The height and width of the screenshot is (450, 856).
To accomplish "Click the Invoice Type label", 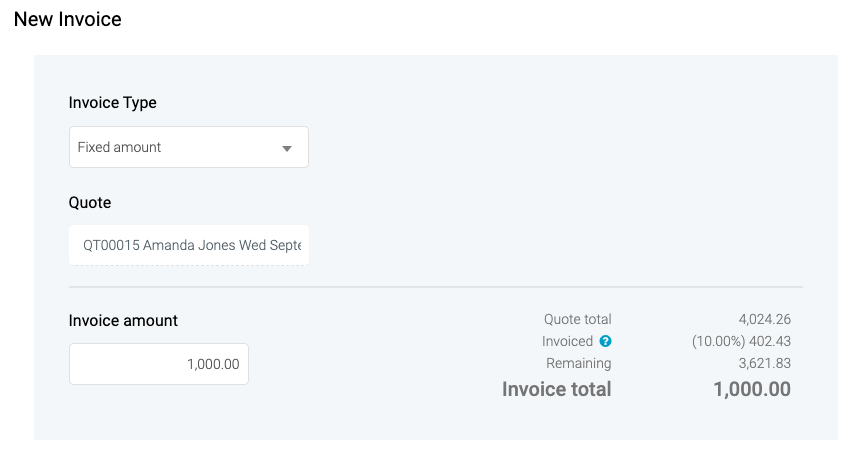I will click(113, 102).
